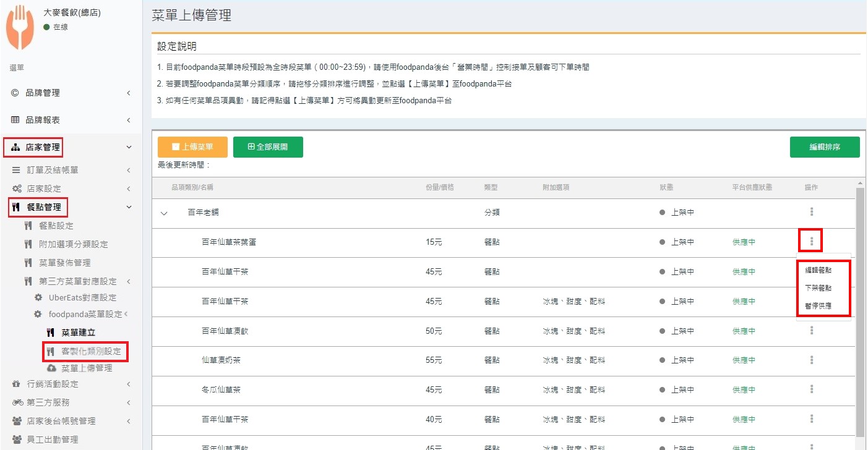Open three-dot menu for 仙草凍奶茶 row
The image size is (868, 450).
(x=811, y=360)
